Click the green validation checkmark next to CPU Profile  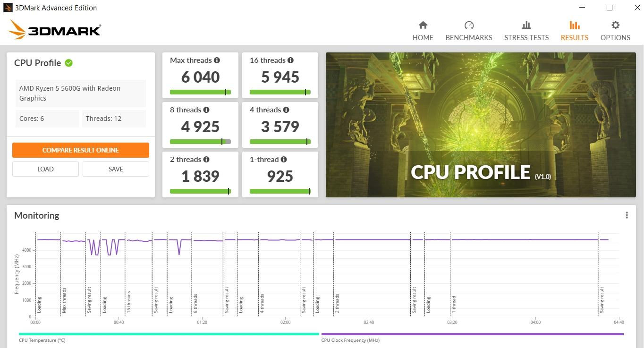[69, 63]
